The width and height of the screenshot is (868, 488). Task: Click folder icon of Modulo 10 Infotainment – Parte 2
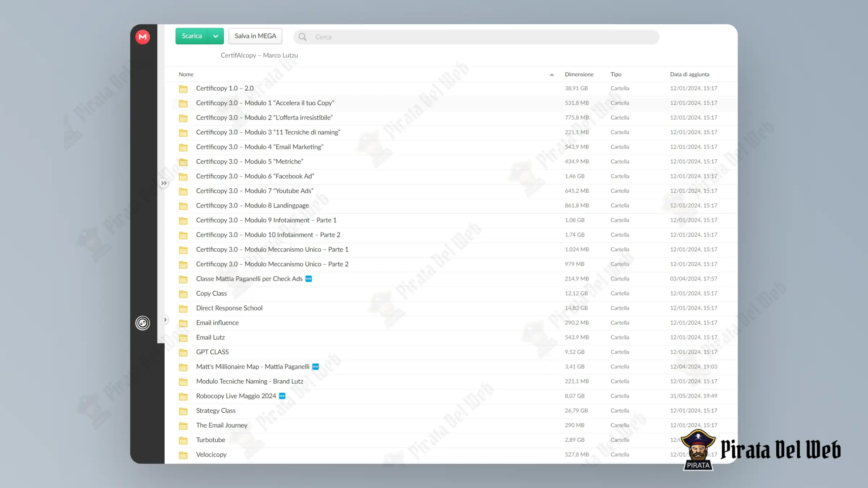(x=183, y=235)
